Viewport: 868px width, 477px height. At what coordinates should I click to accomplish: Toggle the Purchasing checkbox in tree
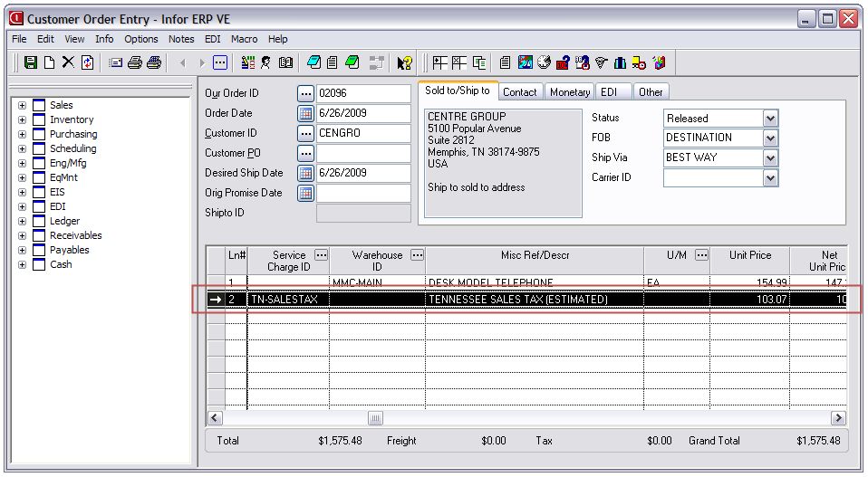39,134
